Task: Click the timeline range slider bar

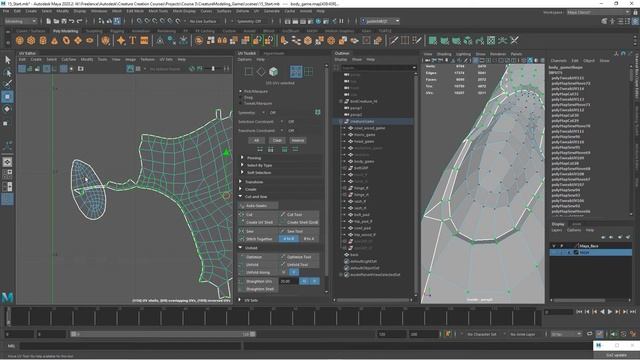Action: click(163, 334)
